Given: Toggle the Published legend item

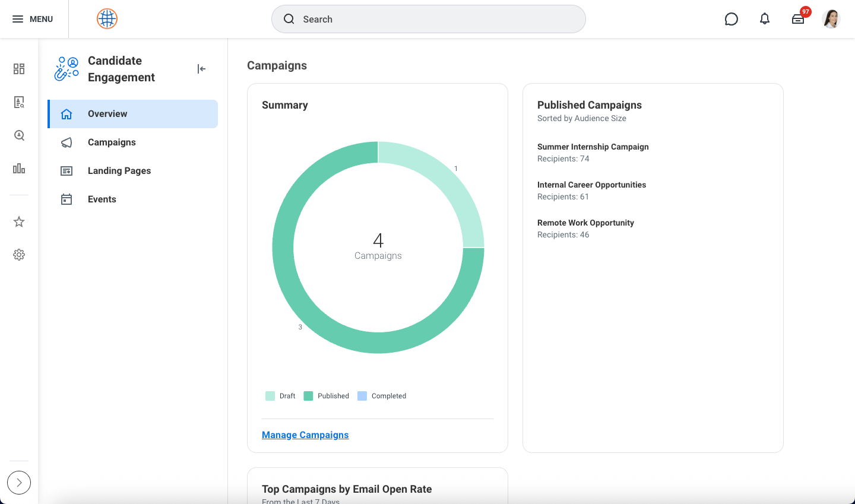Looking at the screenshot, I should [327, 396].
